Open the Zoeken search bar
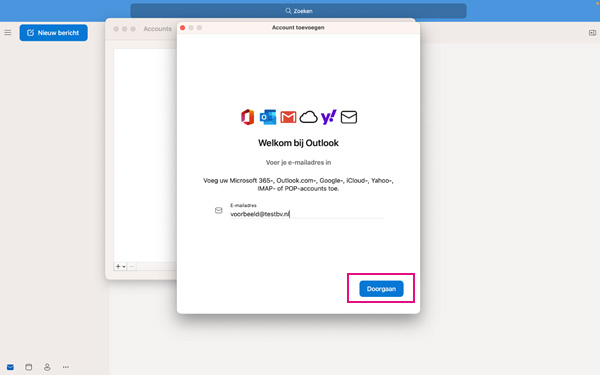 point(298,11)
